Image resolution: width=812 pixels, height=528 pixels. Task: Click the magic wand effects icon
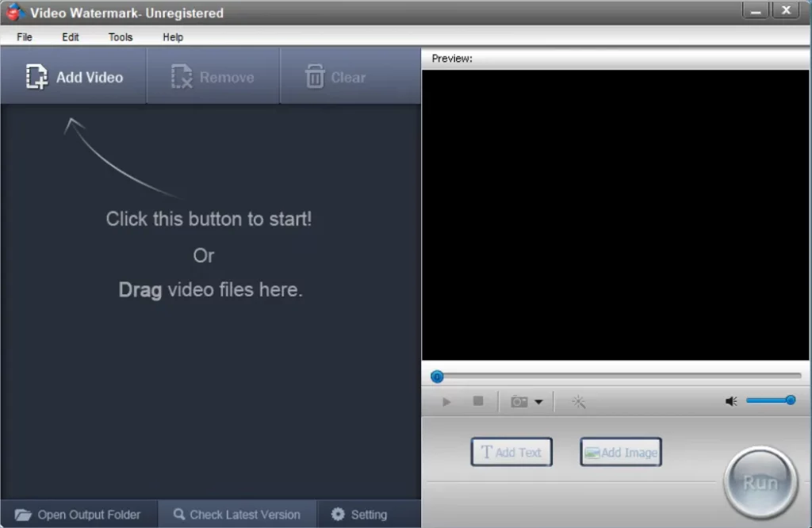click(579, 402)
